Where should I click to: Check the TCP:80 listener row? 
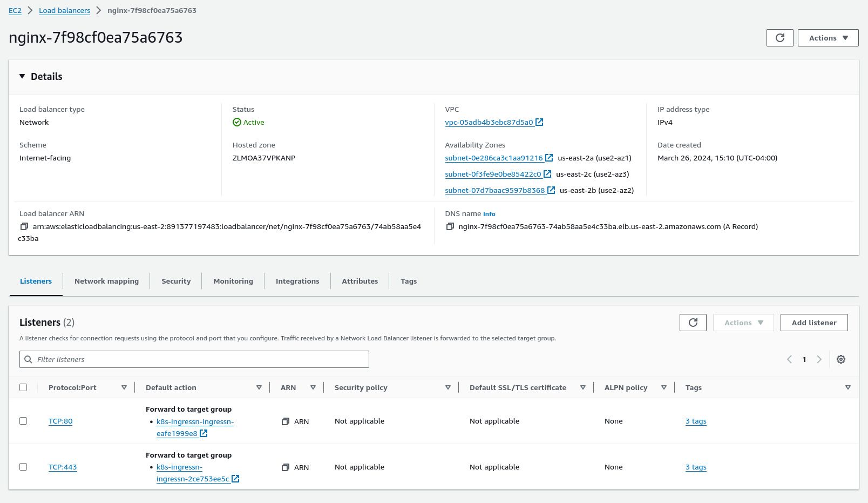coord(23,420)
